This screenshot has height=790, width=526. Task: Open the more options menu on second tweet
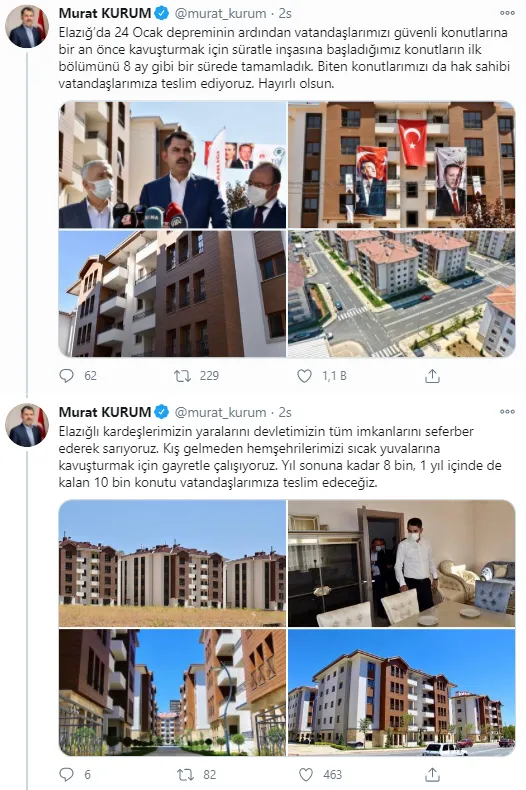click(507, 412)
